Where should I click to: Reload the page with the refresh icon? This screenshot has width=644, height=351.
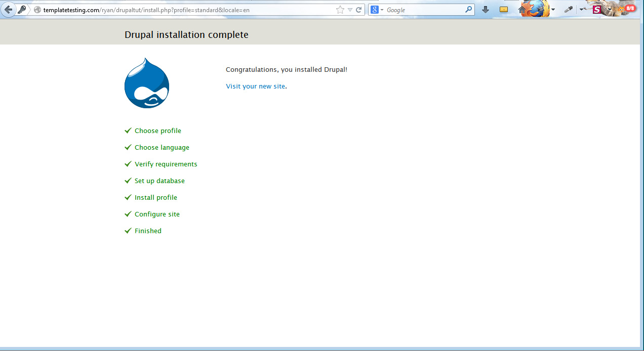click(x=359, y=10)
